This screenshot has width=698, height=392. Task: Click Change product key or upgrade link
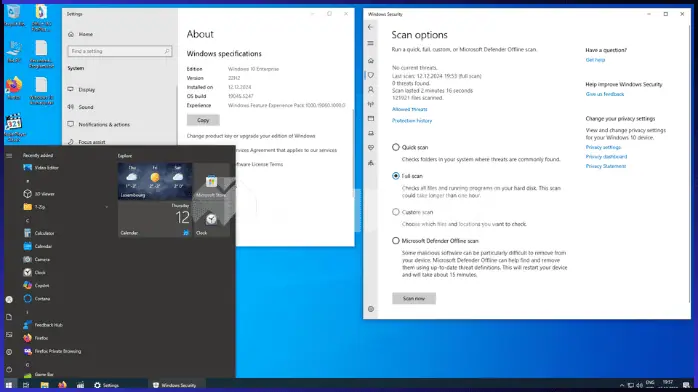pos(251,136)
